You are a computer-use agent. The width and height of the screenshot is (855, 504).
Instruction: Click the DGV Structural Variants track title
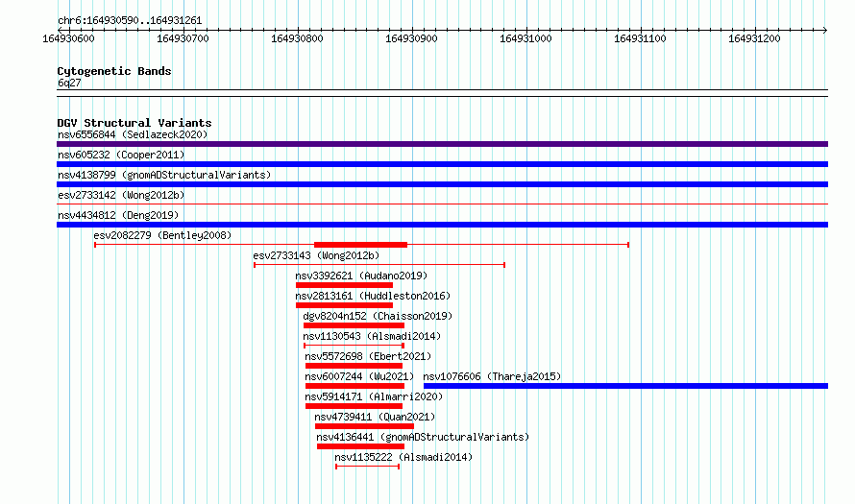[x=134, y=123]
